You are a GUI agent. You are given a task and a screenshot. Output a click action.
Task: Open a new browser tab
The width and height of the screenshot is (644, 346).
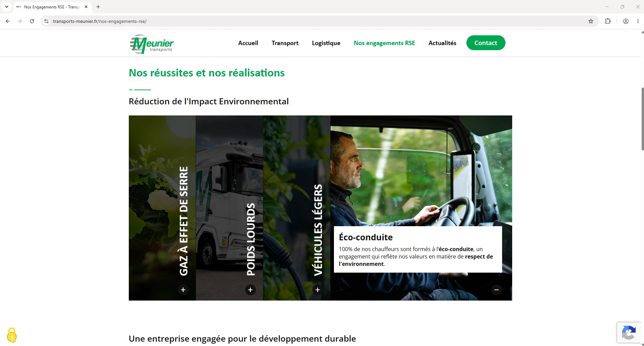[x=98, y=7]
